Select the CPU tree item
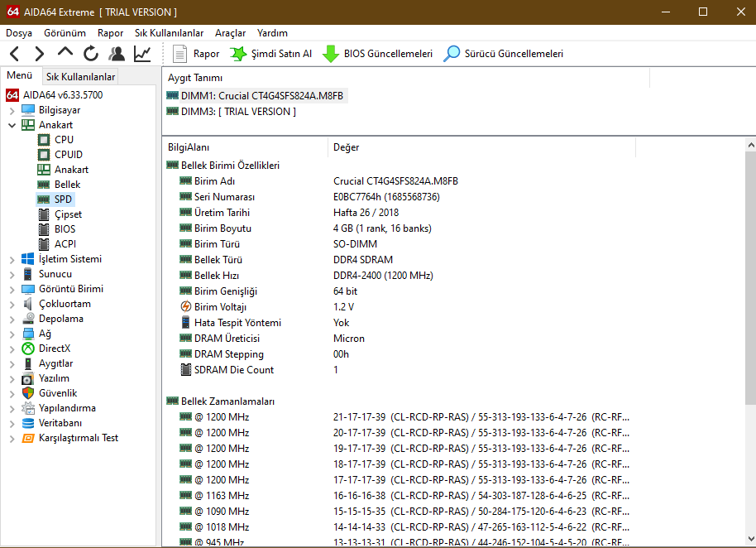The image size is (756, 548). [64, 140]
